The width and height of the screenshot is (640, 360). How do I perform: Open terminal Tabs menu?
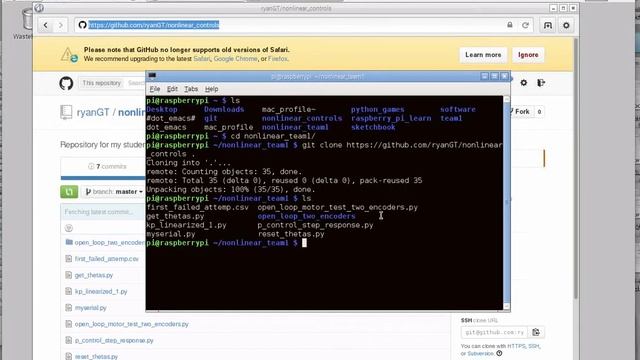(x=191, y=89)
